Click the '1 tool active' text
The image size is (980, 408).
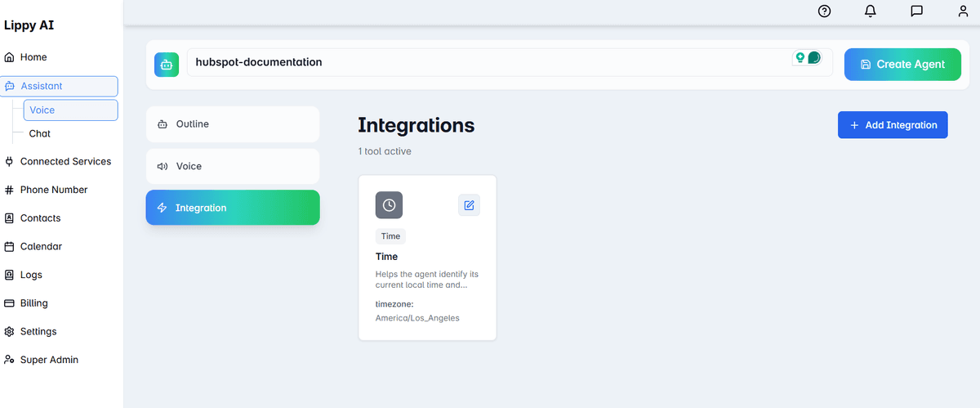(385, 151)
